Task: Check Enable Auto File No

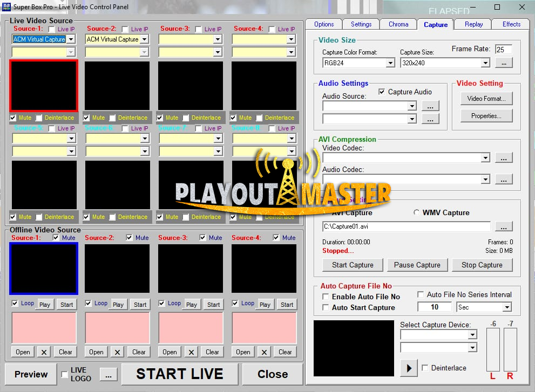Action: click(x=325, y=297)
